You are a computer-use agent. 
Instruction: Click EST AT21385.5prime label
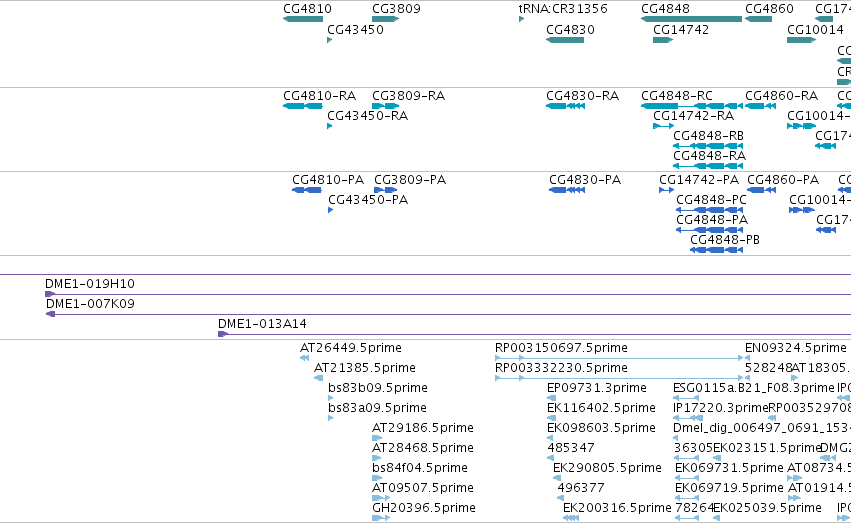(365, 368)
